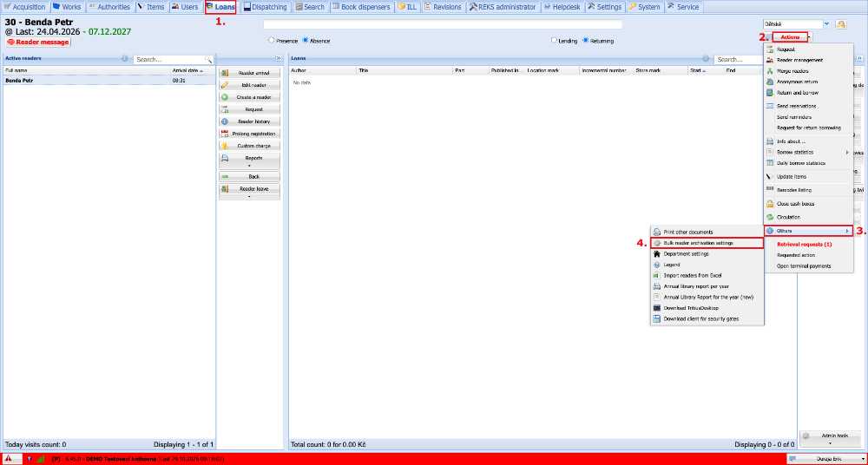This screenshot has width=868, height=465.
Task: Choose Reader management from Actions menu
Action: (x=807, y=61)
